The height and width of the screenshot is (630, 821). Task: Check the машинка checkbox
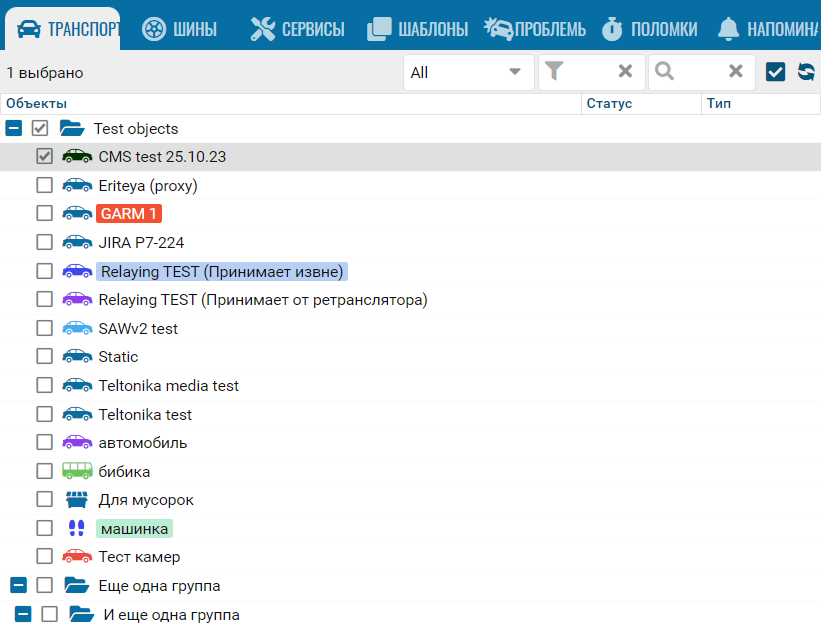pos(45,528)
